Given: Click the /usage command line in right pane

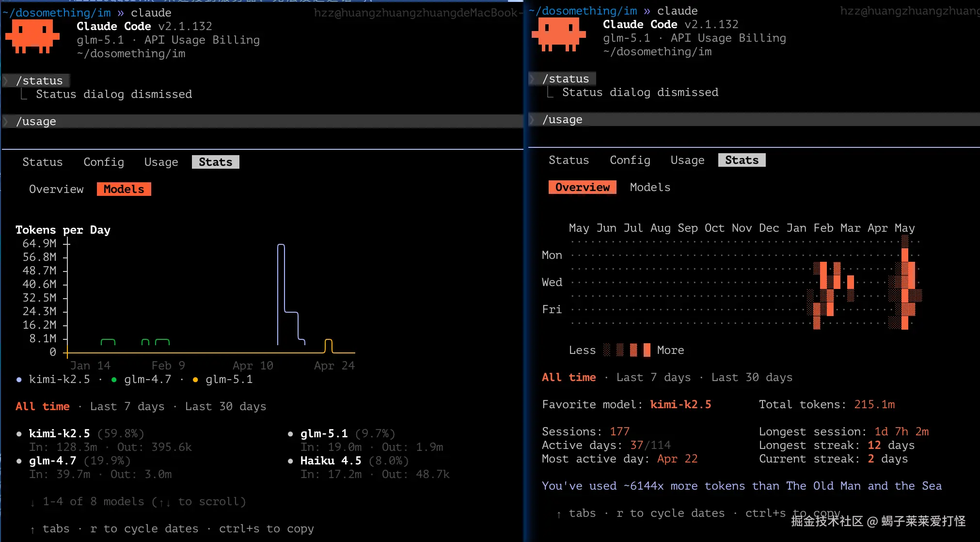Looking at the screenshot, I should [x=754, y=119].
